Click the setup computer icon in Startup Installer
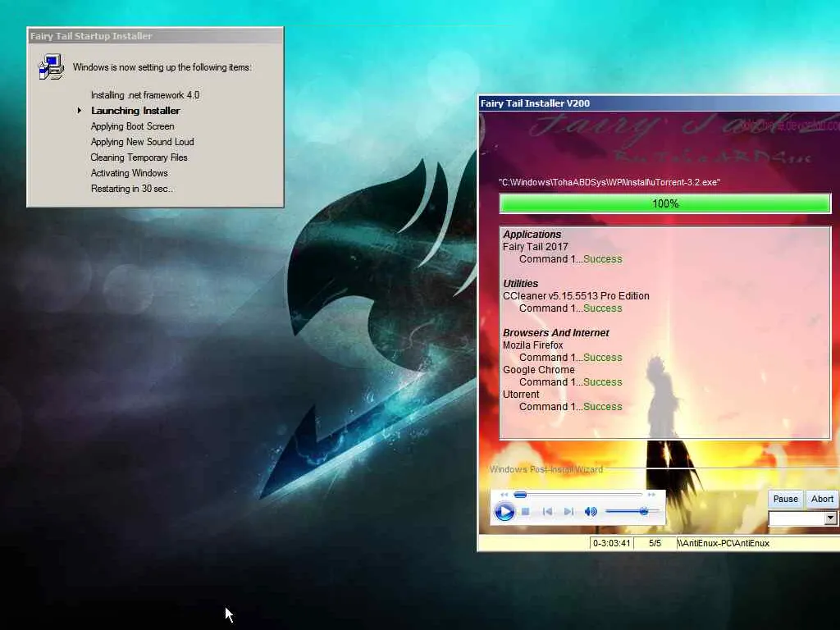840x630 pixels. (52, 67)
